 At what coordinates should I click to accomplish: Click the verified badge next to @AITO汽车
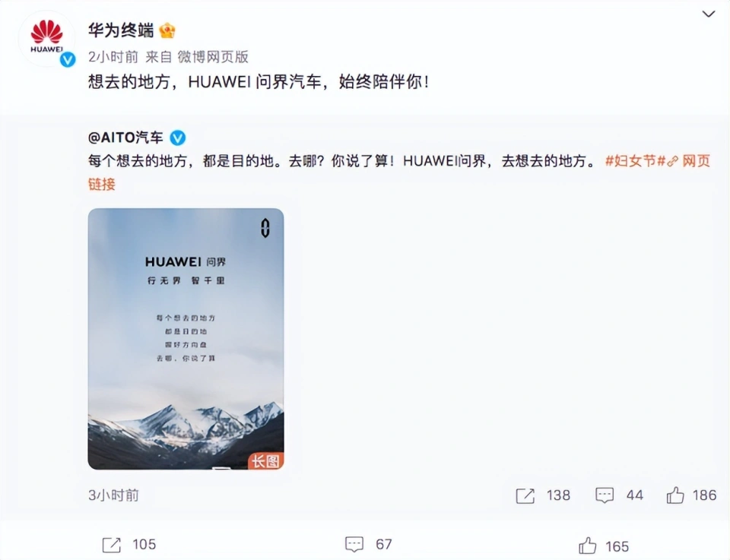click(x=177, y=138)
